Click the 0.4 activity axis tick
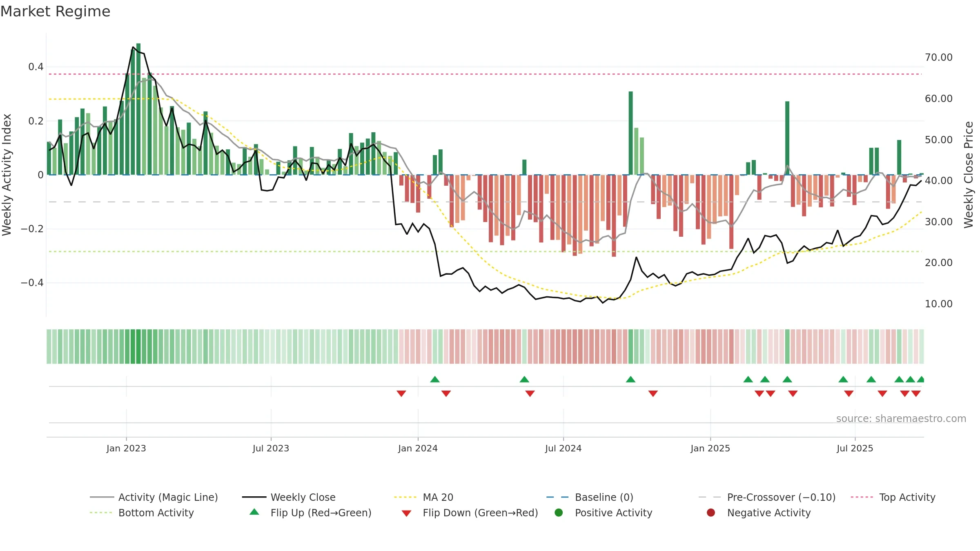Screen dimensions: 980x551 (36, 67)
